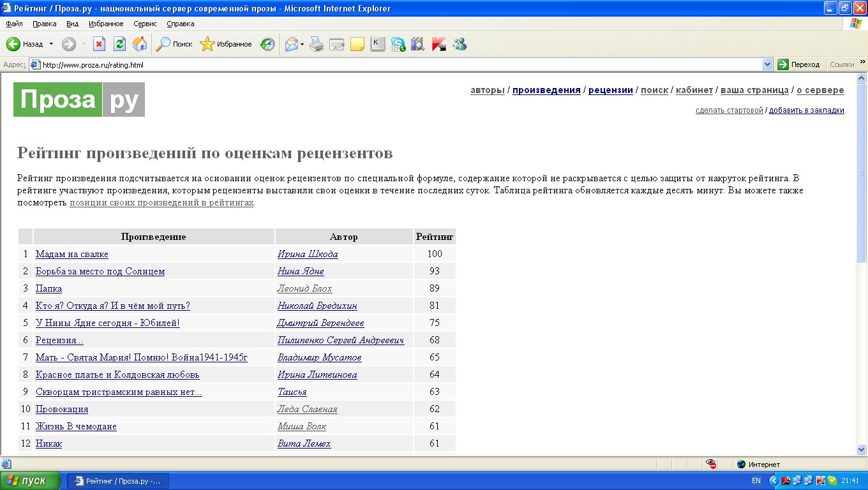Click the авторы navigation link
This screenshot has height=490, width=868.
coord(488,90)
